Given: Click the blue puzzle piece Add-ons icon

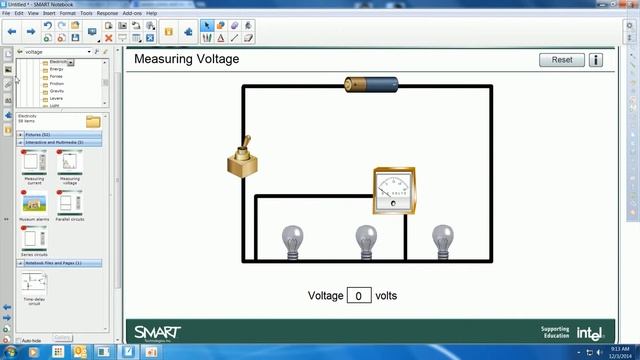Looking at the screenshot, I should pyautogui.click(x=188, y=32).
